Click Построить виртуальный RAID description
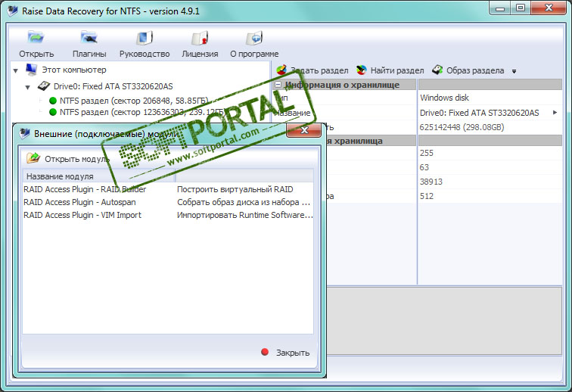The image size is (572, 392). [235, 189]
